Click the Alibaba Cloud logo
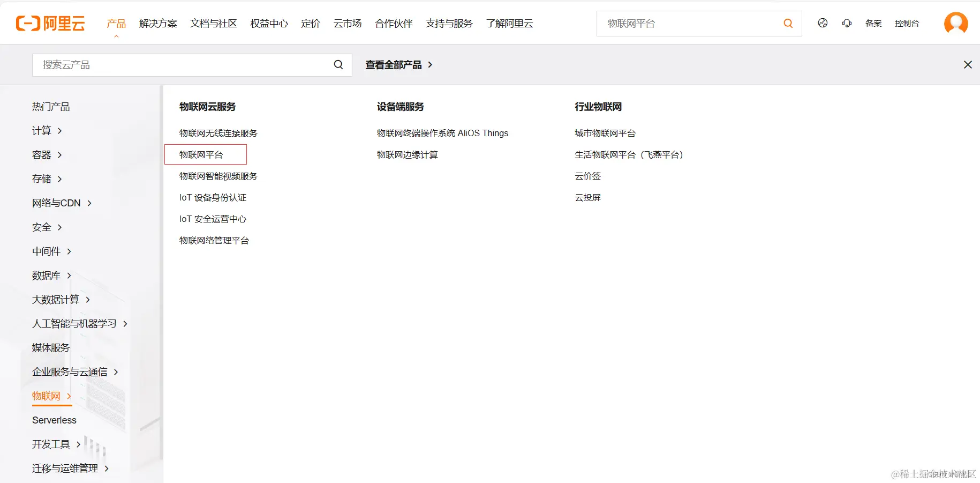Viewport: 980px width, 483px height. pyautogui.click(x=50, y=23)
